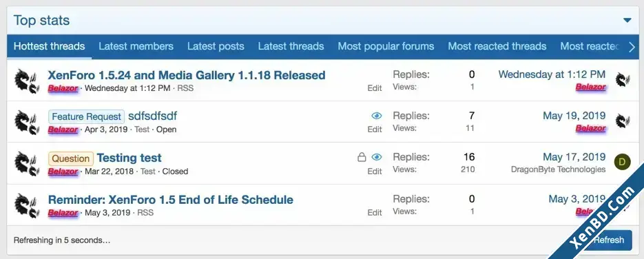
Task: Switch to the Latest posts tab
Action: (x=216, y=46)
